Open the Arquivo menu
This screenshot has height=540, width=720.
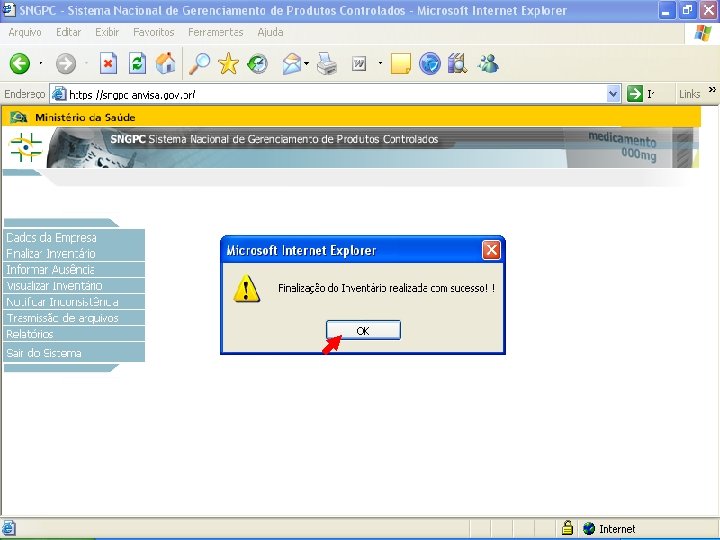tap(25, 32)
